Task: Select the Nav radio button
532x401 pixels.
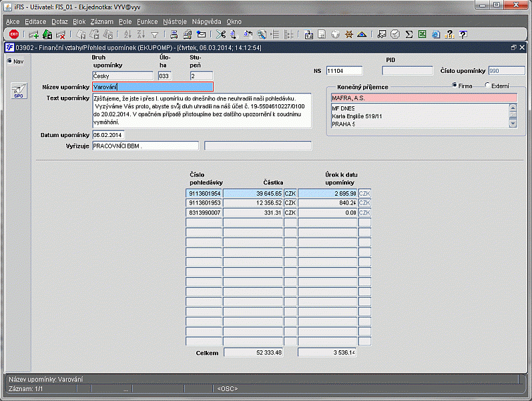Action: click(x=9, y=61)
